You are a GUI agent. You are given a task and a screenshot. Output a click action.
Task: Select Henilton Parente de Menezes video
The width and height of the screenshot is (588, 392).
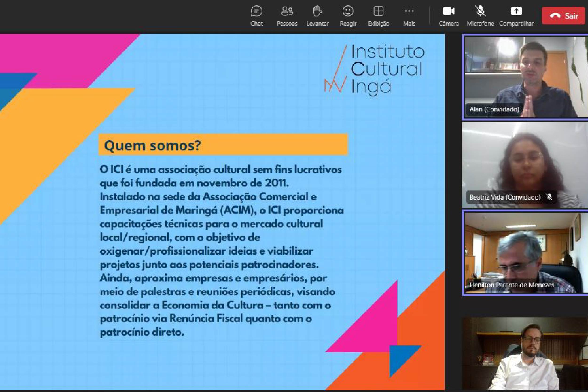pyautogui.click(x=525, y=250)
